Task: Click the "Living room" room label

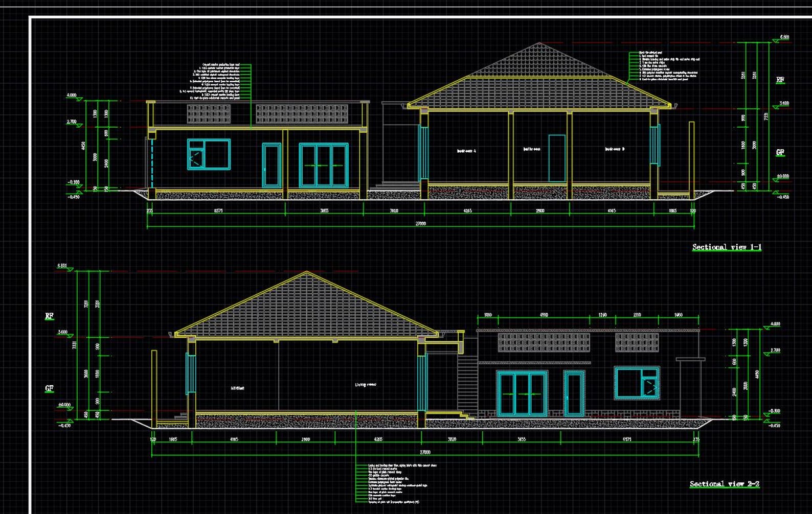Action: point(365,385)
